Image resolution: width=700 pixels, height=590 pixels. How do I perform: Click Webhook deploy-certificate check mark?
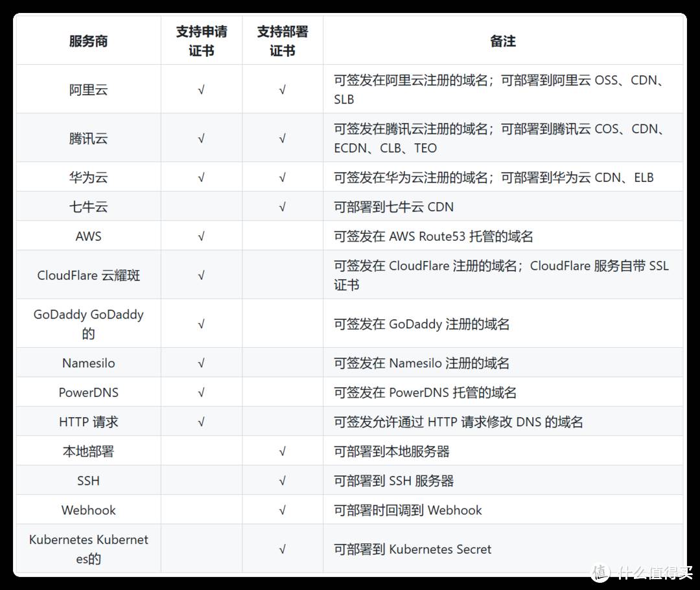click(283, 510)
